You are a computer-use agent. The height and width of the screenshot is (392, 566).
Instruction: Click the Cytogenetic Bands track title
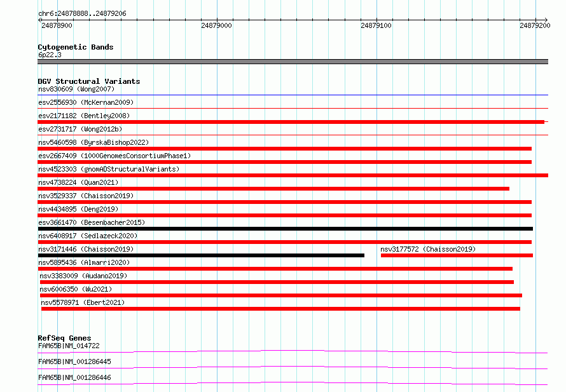[x=76, y=47]
